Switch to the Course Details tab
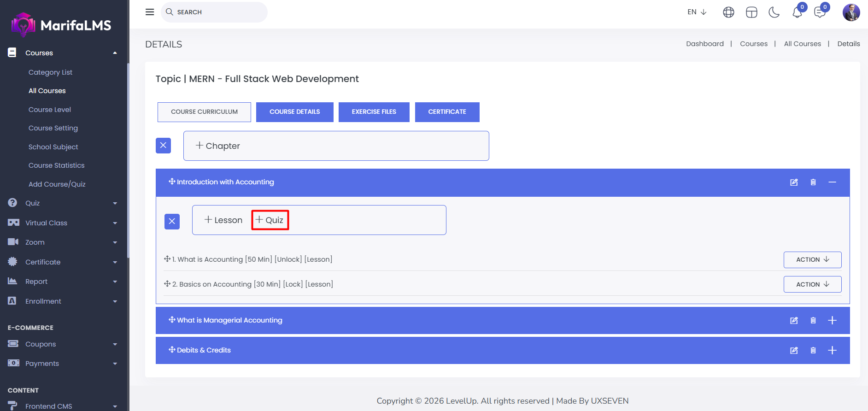868x411 pixels. (x=294, y=112)
